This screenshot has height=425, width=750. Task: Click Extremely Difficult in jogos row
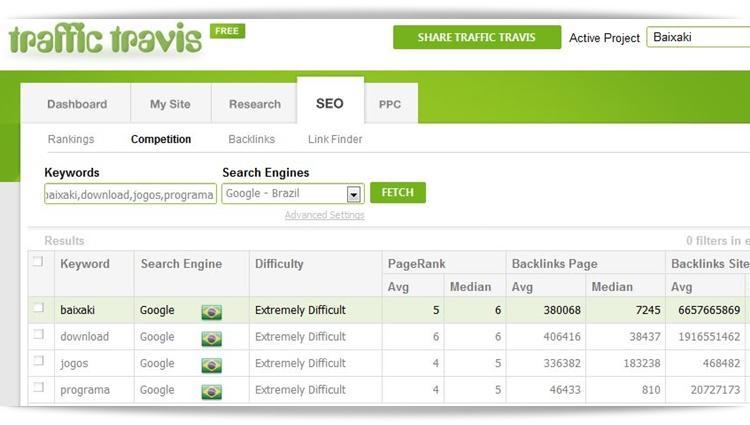(300, 363)
